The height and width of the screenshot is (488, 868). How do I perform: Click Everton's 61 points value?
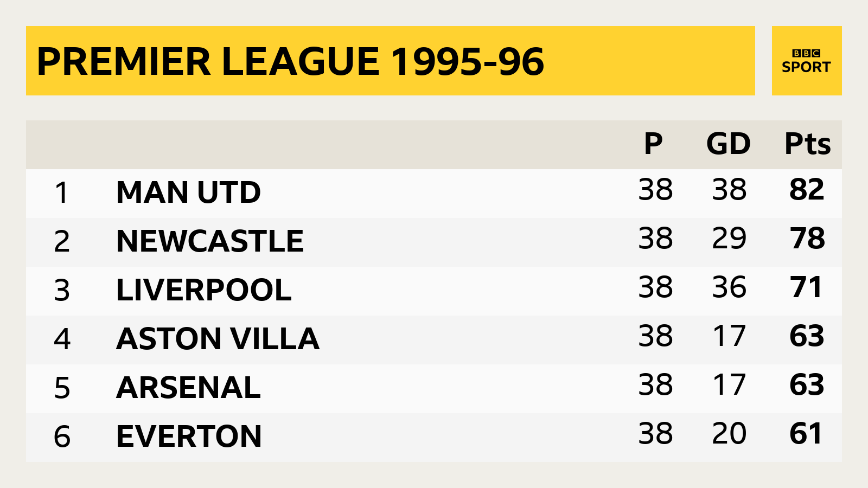point(806,433)
